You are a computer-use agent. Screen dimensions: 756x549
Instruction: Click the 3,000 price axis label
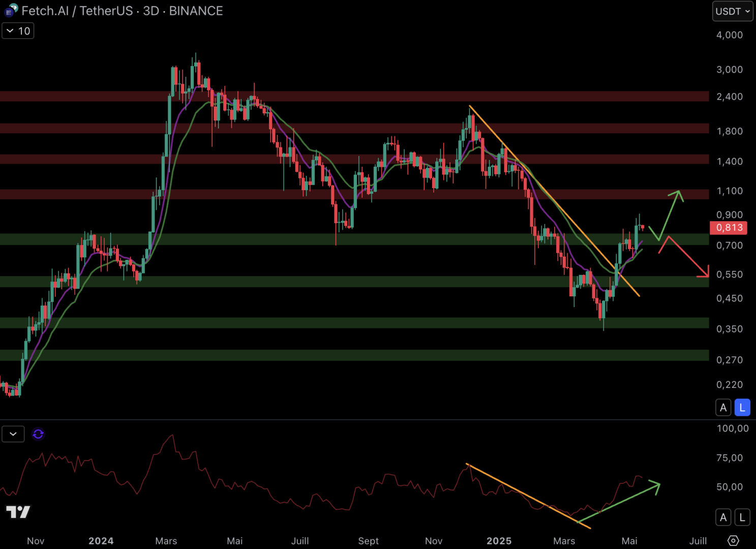730,70
